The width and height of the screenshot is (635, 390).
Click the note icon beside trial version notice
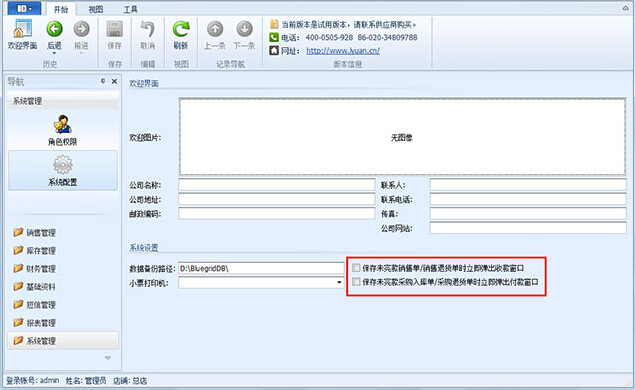tap(274, 24)
